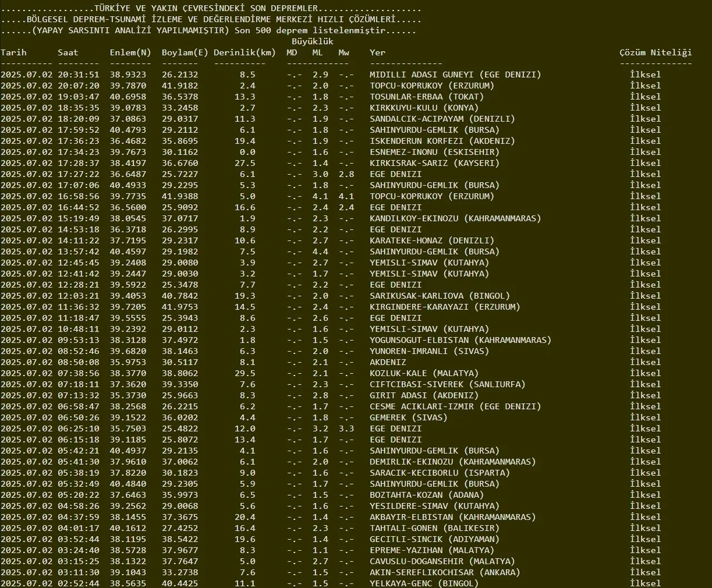The width and height of the screenshot is (712, 588).
Task: Click the Çözüm Niteliği column header
Action: (x=655, y=52)
